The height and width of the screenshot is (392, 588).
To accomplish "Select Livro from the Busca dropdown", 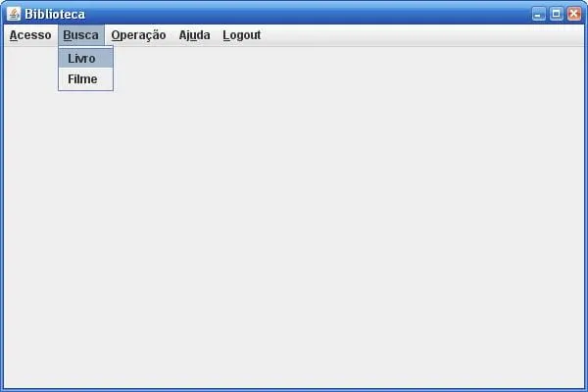I will tap(85, 58).
